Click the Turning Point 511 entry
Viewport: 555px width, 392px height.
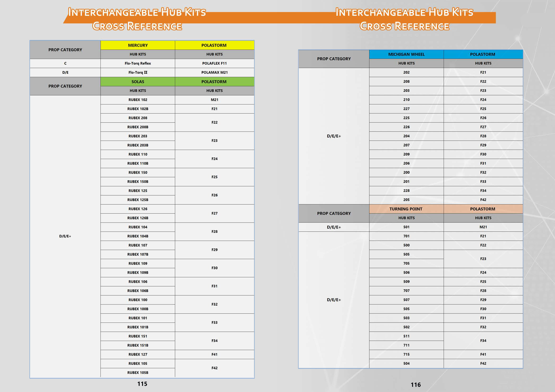coord(406,336)
